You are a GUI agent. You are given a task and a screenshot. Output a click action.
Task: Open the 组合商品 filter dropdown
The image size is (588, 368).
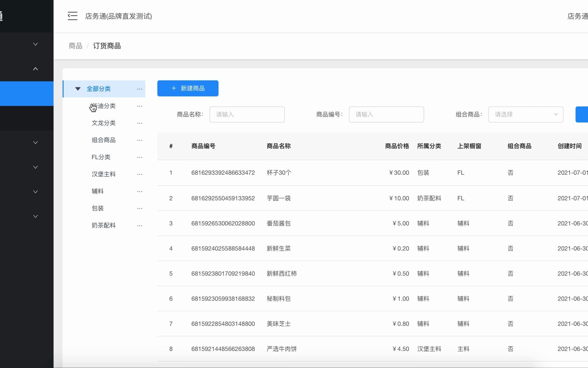[x=526, y=114]
